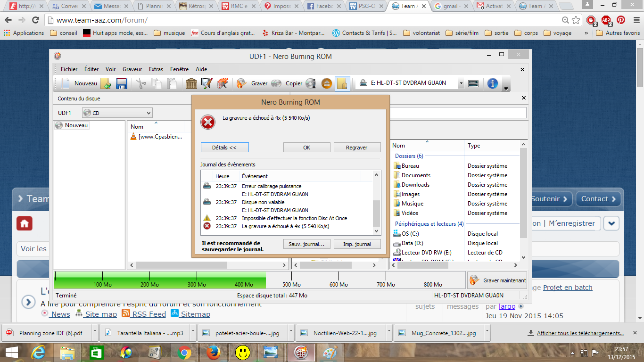644x362 pixels.
Task: Click Sauv. journal... to save the log
Action: tap(306, 244)
